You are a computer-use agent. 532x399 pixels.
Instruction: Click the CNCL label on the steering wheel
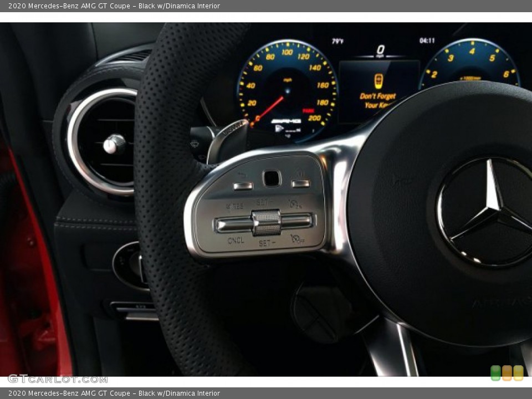click(236, 240)
